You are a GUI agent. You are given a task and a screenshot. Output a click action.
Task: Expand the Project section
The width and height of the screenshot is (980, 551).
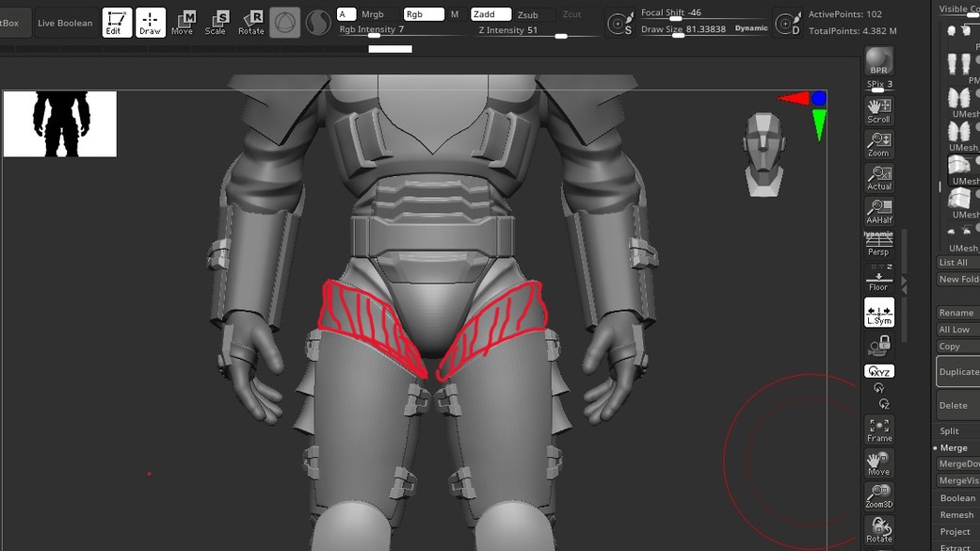[x=955, y=531]
